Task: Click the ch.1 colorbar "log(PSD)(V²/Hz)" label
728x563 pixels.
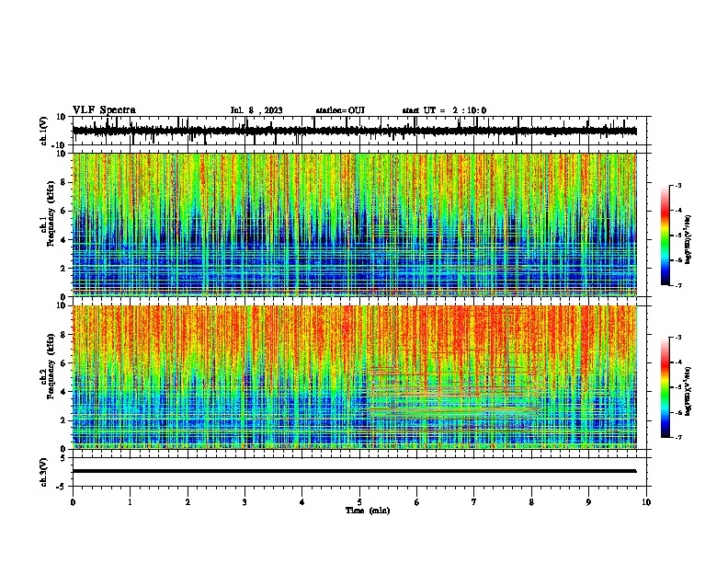Action: click(x=688, y=239)
